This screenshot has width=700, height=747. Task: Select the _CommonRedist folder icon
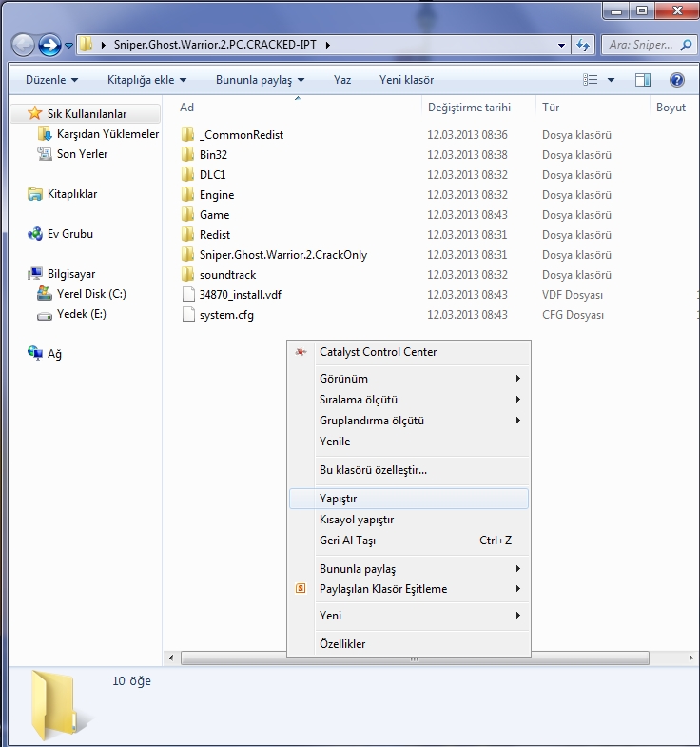click(x=188, y=135)
